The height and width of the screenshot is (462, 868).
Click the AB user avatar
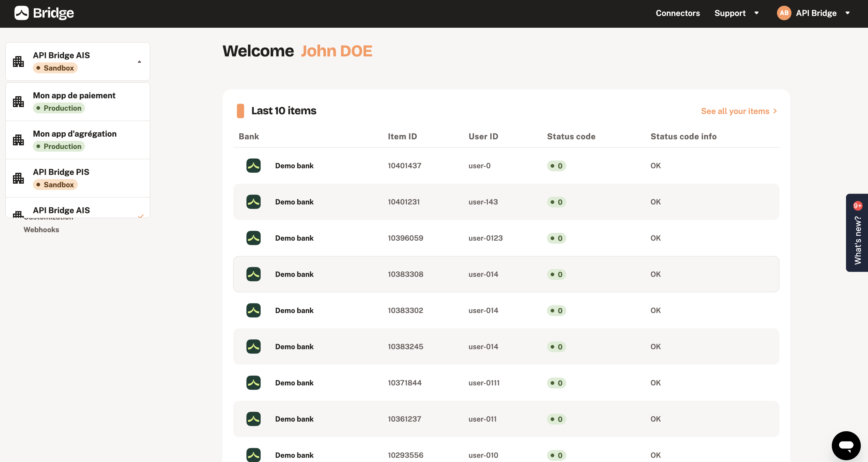[x=784, y=13]
